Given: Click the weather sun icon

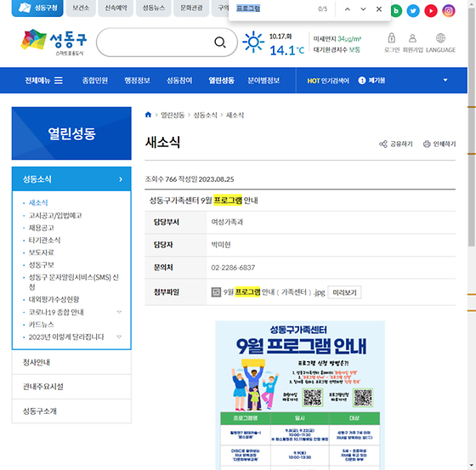Looking at the screenshot, I should click(253, 42).
